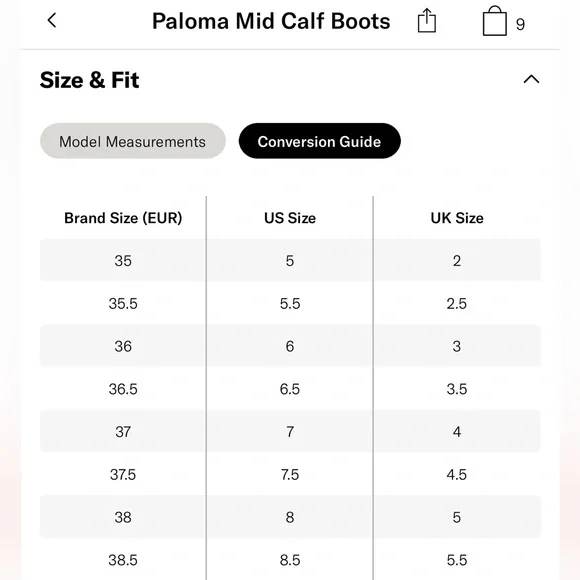Select the Conversion Guide tab
This screenshot has width=580, height=580.
point(320,141)
